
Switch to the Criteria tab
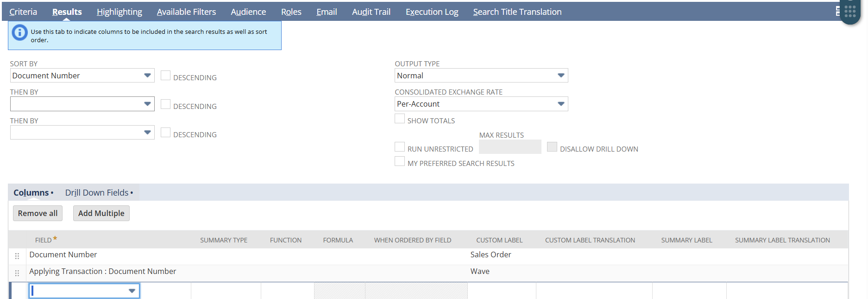23,12
